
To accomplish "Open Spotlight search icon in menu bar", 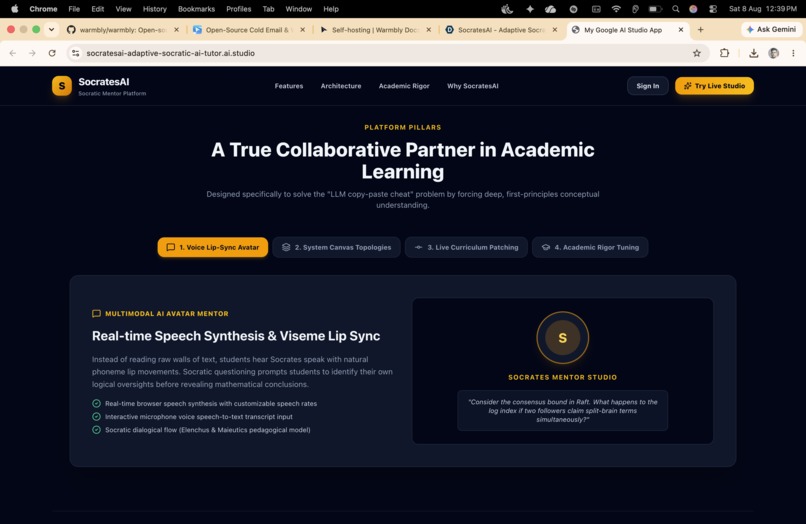I will point(675,9).
